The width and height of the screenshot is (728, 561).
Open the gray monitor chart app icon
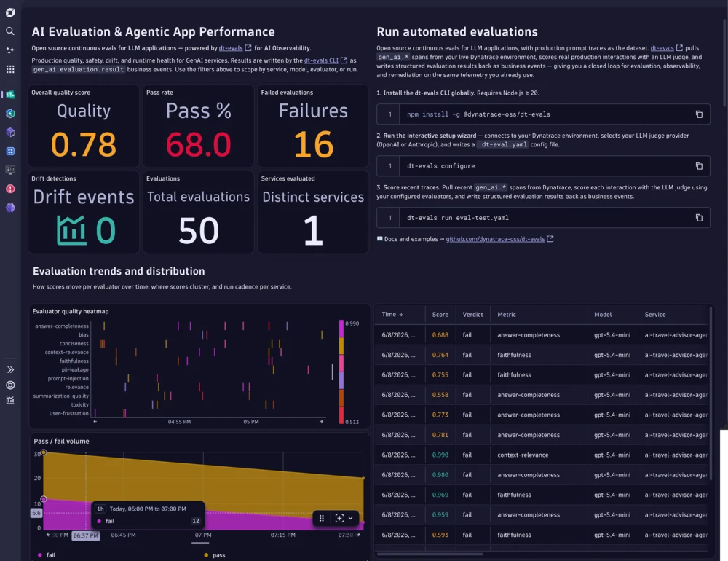coord(10,170)
